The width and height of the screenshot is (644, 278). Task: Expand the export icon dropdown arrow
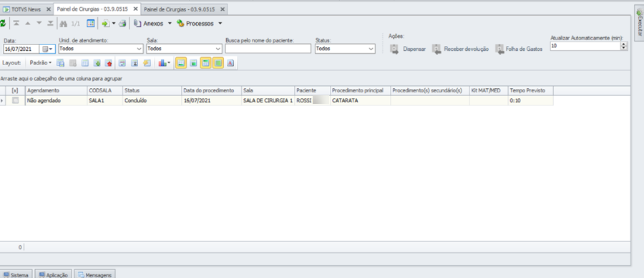click(114, 24)
